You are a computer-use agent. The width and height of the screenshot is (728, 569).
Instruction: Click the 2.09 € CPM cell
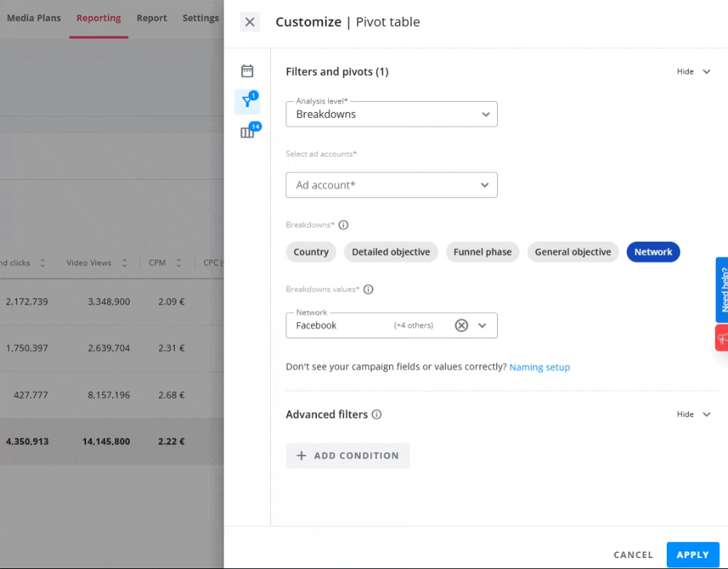(x=171, y=302)
